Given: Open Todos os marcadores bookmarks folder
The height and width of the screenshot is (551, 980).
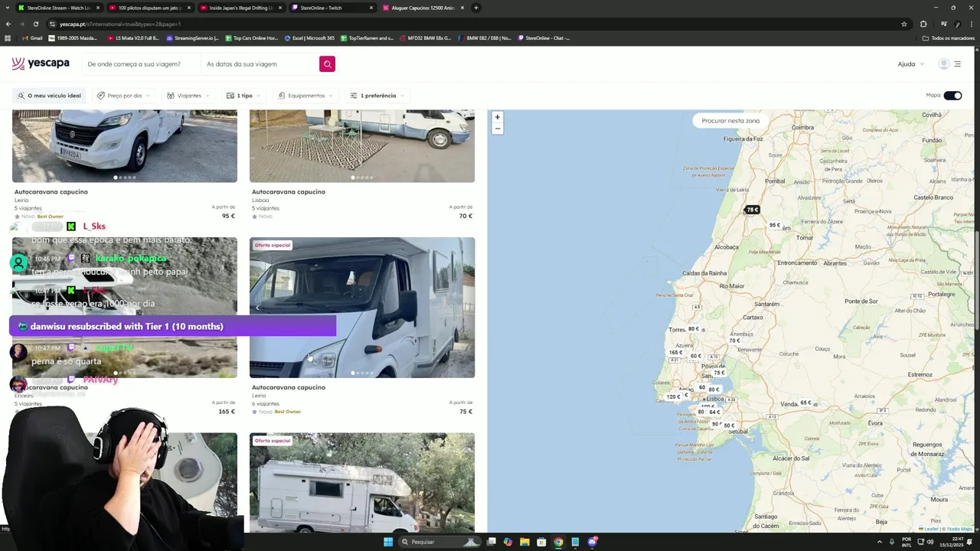Looking at the screenshot, I should click(948, 37).
